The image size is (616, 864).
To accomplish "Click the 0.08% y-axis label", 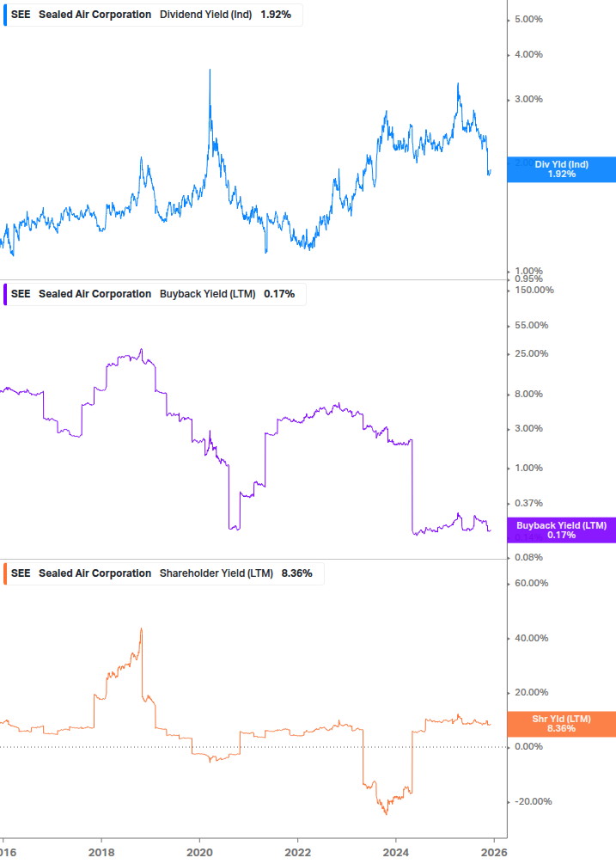I will coord(528,558).
